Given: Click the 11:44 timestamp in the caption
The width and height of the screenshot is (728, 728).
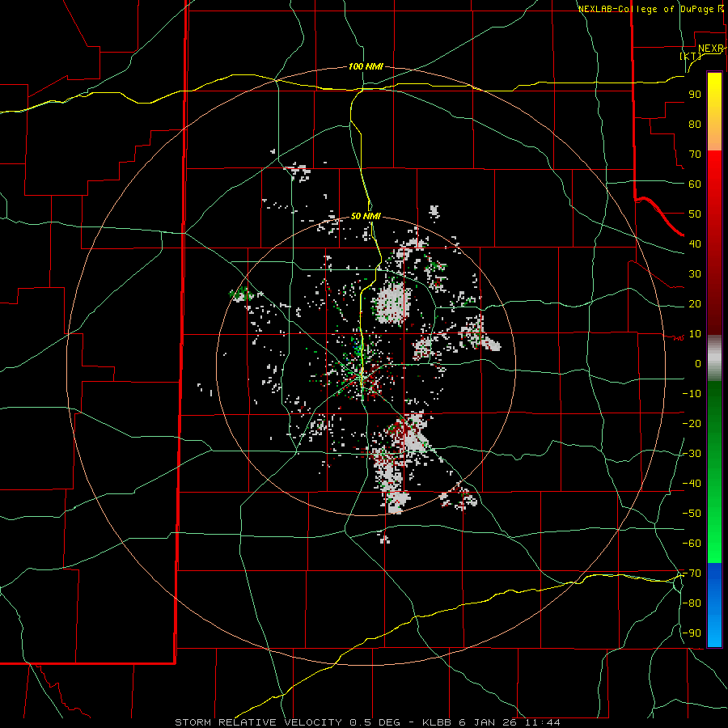Looking at the screenshot, I should pyautogui.click(x=543, y=722).
